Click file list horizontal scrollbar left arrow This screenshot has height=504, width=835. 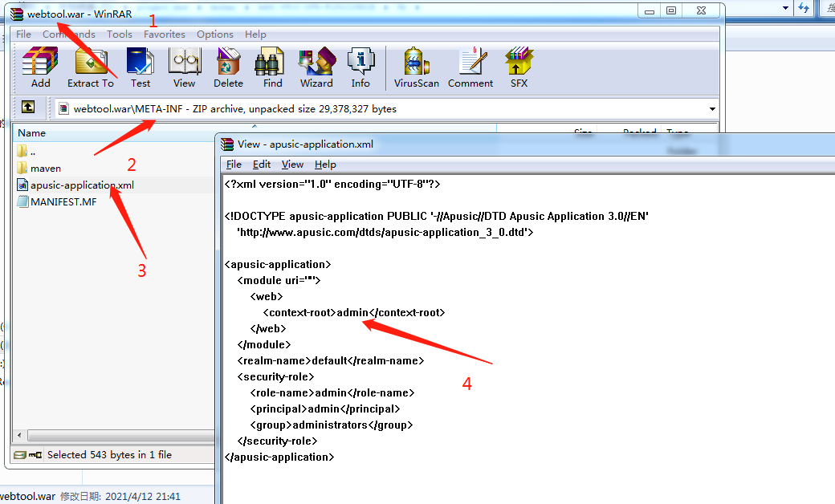coord(19,435)
